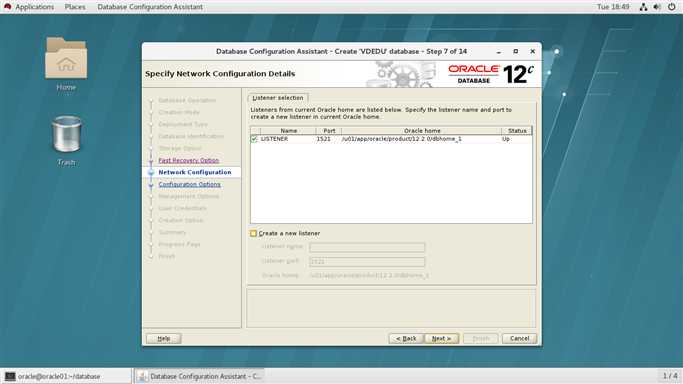Click the Red Hat Applications logo icon

tap(7, 7)
